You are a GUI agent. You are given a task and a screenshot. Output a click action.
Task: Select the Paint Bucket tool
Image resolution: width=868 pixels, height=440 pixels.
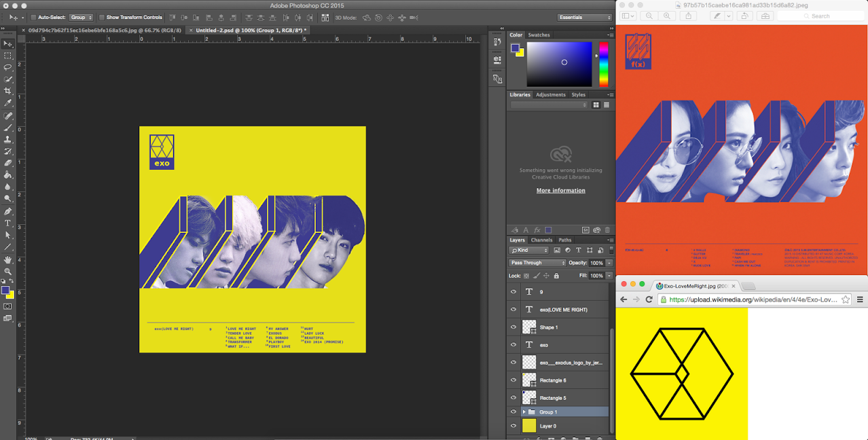8,175
